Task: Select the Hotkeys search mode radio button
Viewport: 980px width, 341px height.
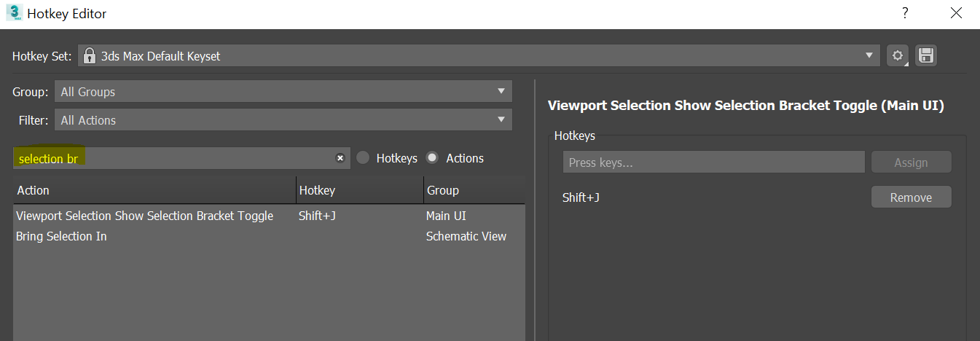Action: [363, 158]
